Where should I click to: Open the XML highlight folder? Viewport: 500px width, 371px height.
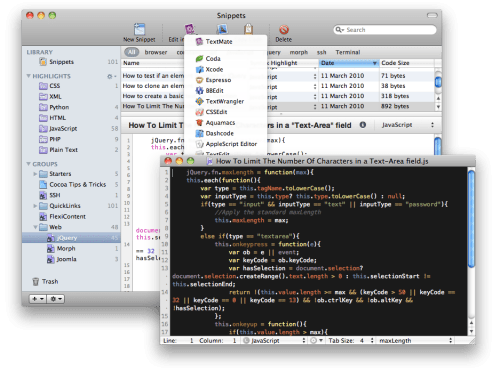[43, 97]
